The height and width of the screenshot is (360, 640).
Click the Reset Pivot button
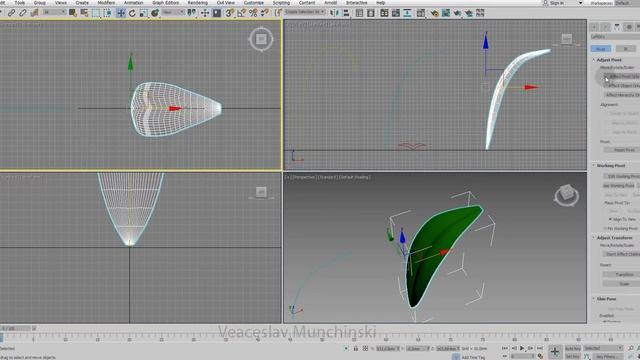pos(622,150)
